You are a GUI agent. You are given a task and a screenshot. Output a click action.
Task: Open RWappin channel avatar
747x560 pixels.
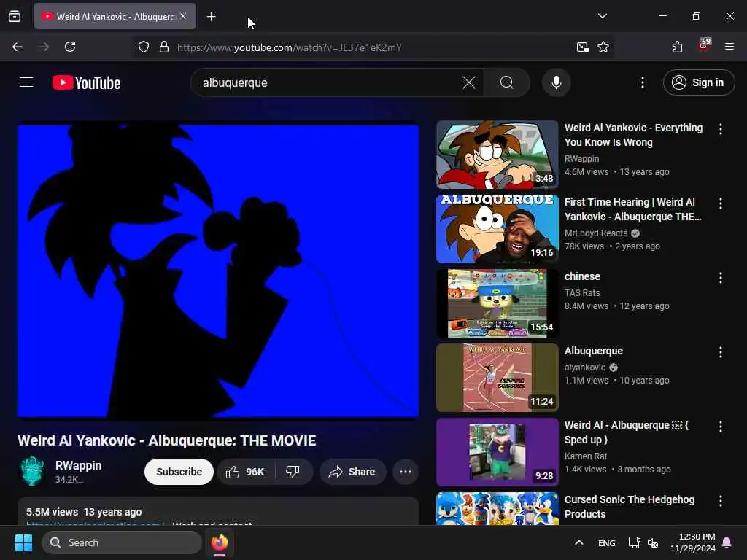[32, 471]
